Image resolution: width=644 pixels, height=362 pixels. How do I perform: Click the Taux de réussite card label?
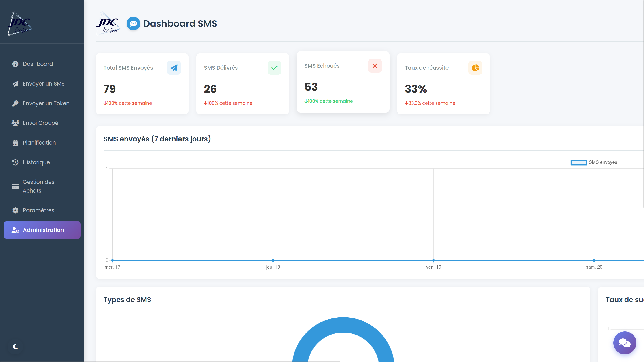[426, 68]
